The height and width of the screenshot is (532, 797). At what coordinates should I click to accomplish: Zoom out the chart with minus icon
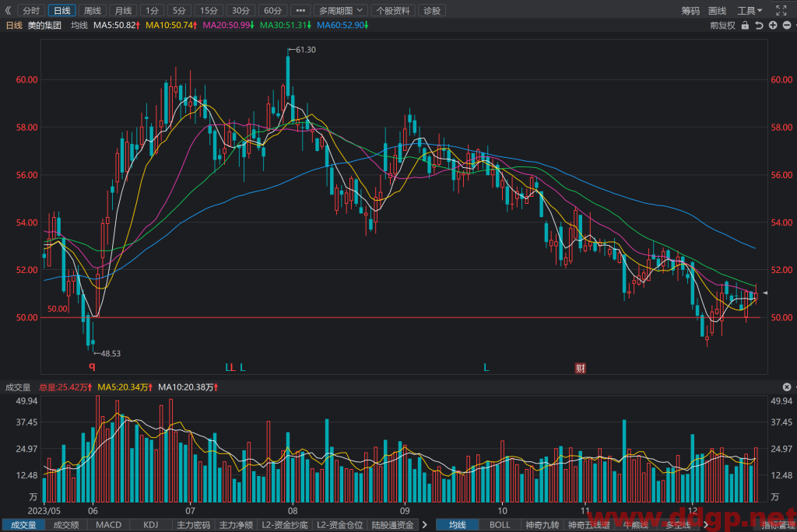pyautogui.click(x=786, y=26)
